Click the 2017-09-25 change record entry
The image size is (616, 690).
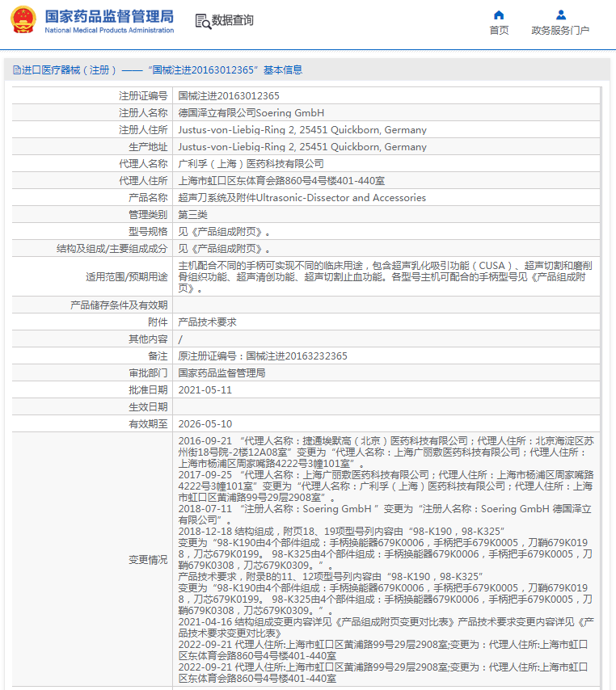click(386, 486)
